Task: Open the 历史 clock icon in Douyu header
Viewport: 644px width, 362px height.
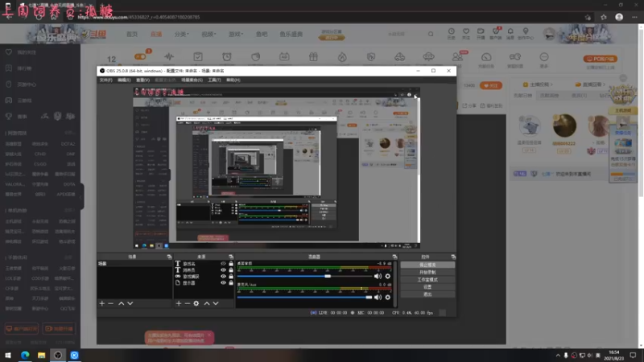Action: (451, 33)
